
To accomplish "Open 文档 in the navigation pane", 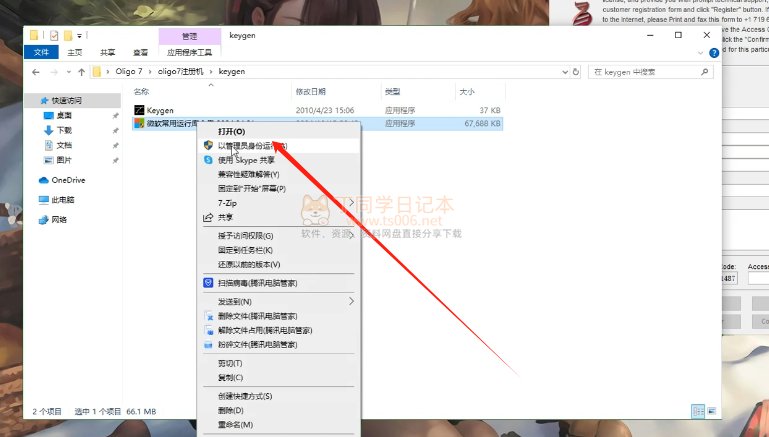I will [x=64, y=145].
